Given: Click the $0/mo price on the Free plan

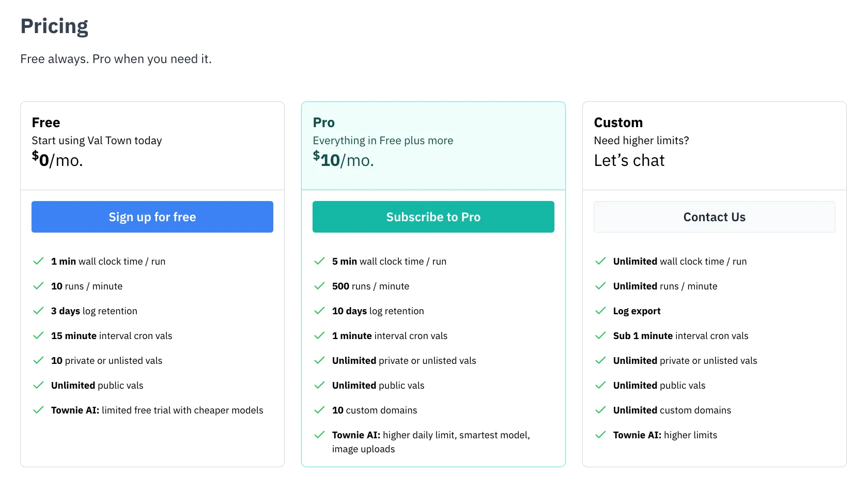Looking at the screenshot, I should [57, 160].
